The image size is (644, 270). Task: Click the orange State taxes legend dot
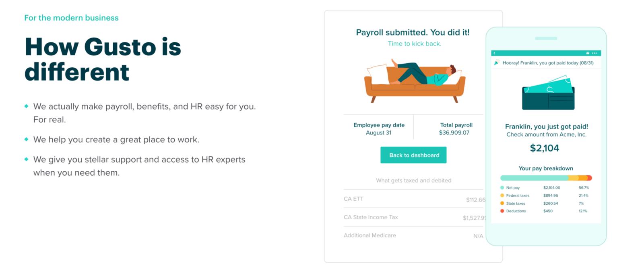click(x=502, y=203)
